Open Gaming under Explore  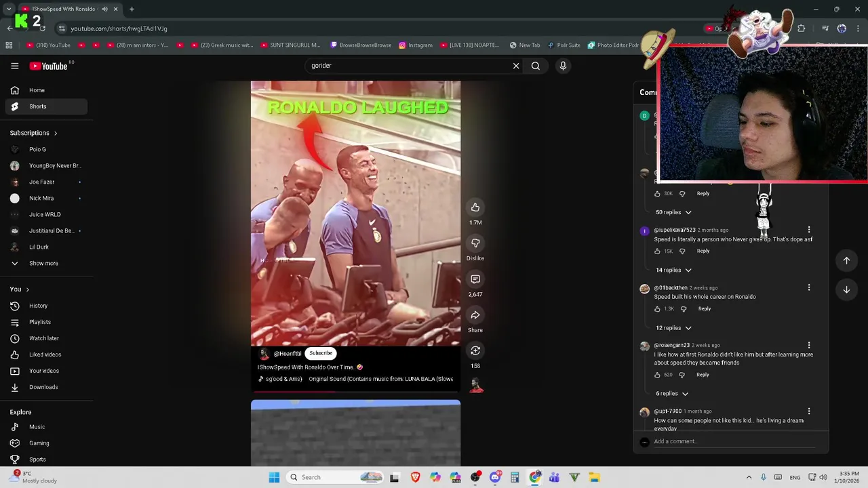46,443
